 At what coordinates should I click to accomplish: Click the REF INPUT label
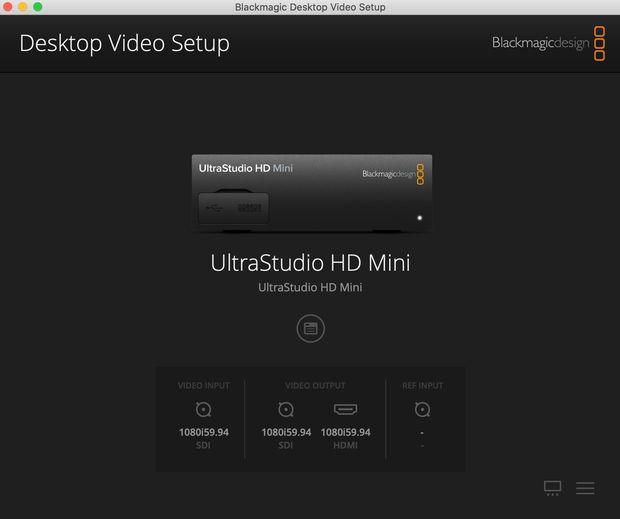tap(422, 385)
